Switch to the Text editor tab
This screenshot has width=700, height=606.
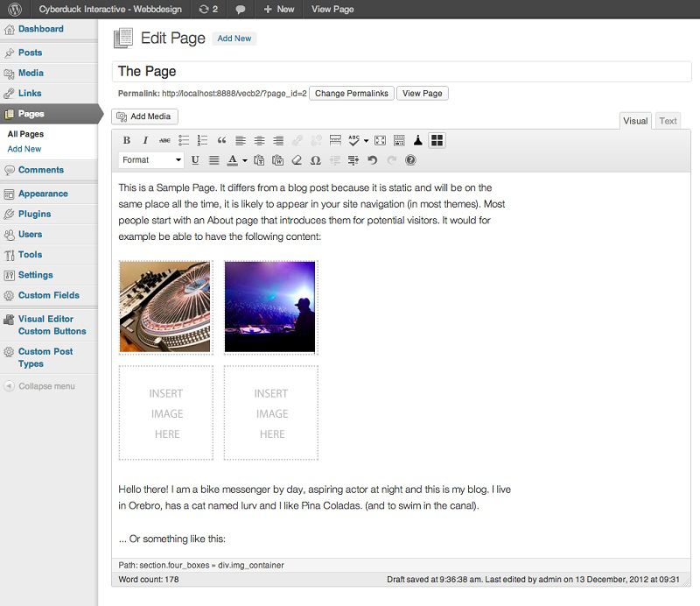[x=668, y=121]
